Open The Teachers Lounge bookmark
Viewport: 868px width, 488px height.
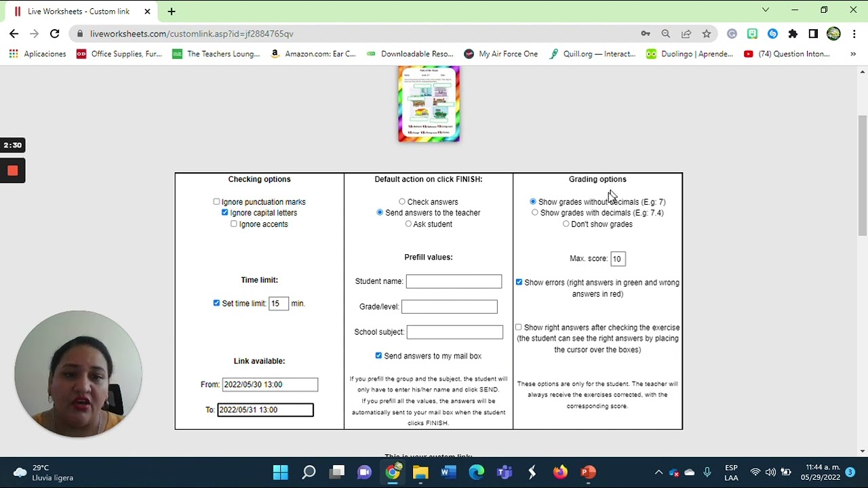click(x=216, y=54)
